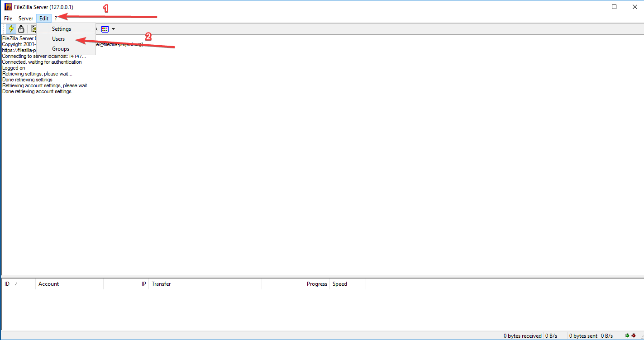Click 'Retrieving account settings, please wait...' line
The width and height of the screenshot is (644, 340).
(47, 85)
